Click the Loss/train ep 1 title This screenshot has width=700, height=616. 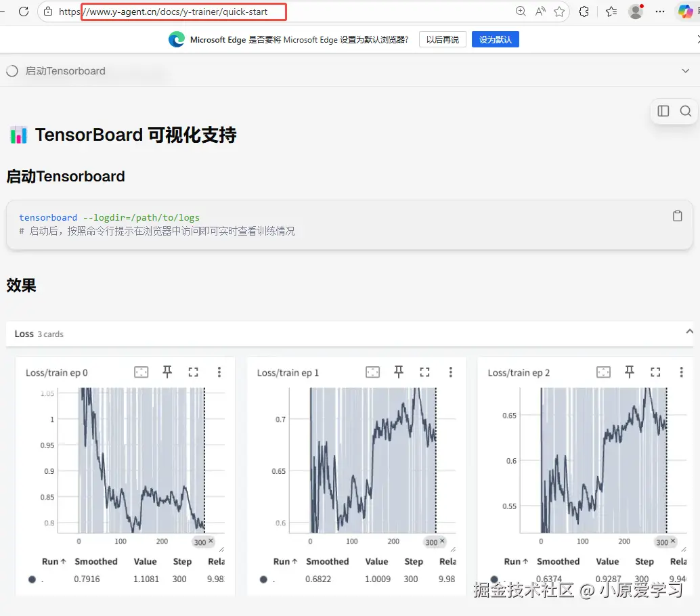coord(288,373)
